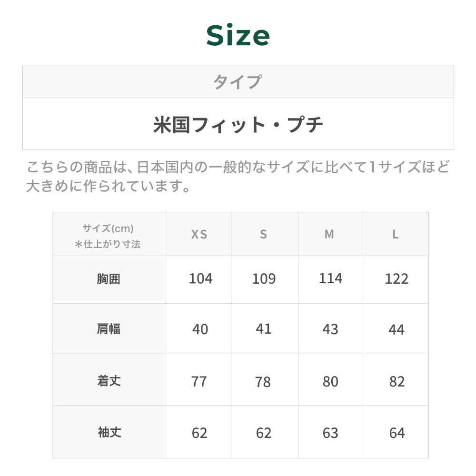Click the XS garment length value 77
The image size is (476, 476).
click(199, 381)
